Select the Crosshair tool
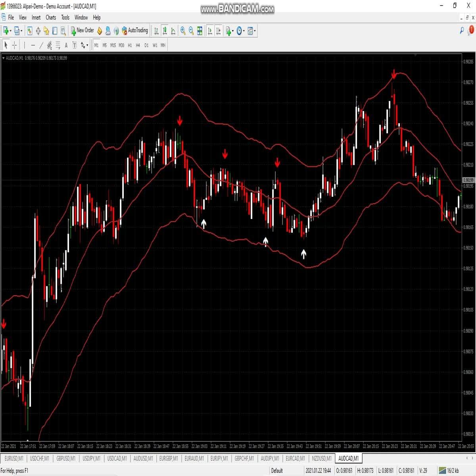The width and height of the screenshot is (476, 476). [x=14, y=45]
